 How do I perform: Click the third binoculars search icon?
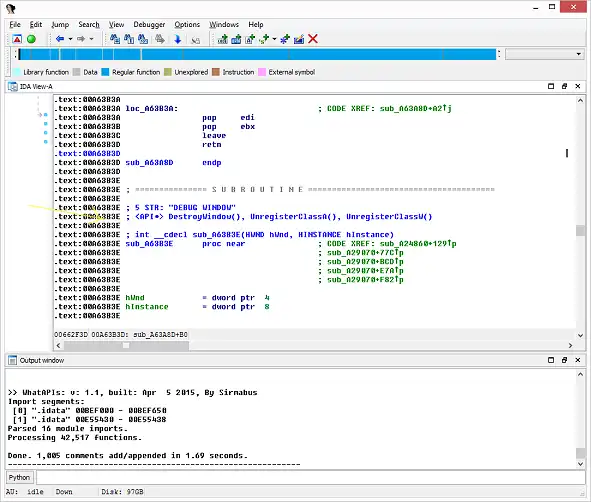point(143,39)
